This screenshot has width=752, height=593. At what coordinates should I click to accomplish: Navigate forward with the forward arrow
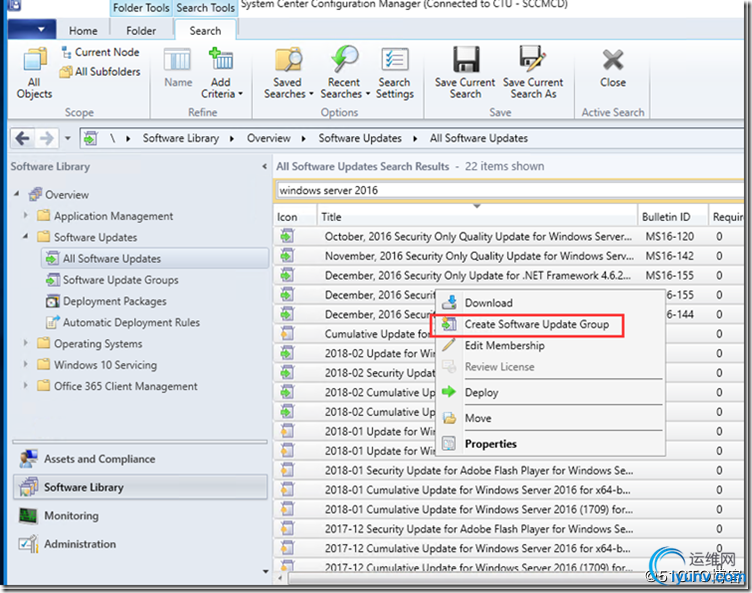pyautogui.click(x=47, y=139)
